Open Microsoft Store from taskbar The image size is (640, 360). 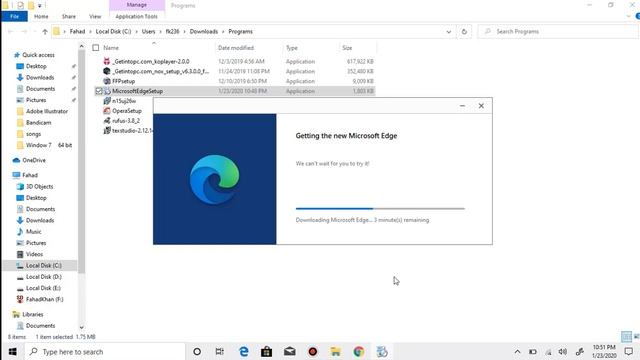click(x=267, y=351)
